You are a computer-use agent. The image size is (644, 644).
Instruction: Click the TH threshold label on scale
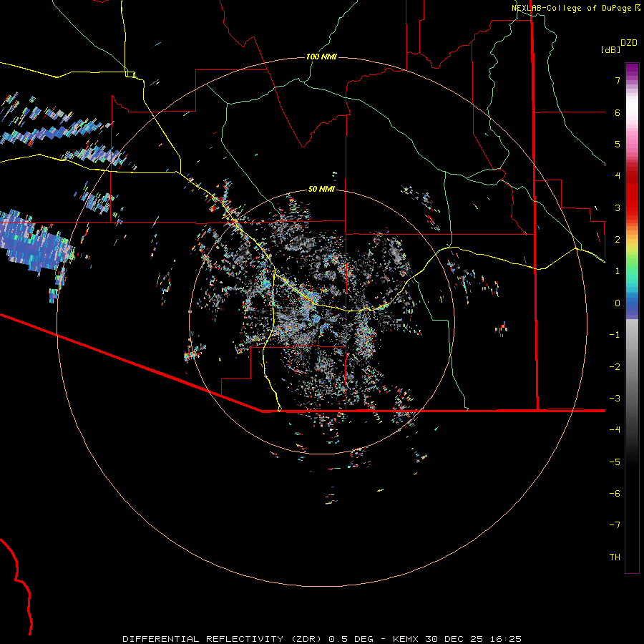(x=615, y=557)
